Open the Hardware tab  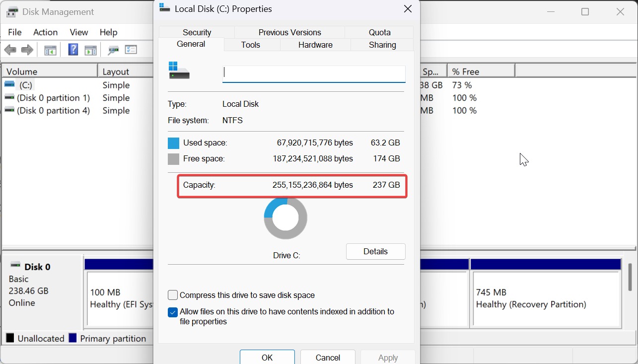click(x=315, y=45)
